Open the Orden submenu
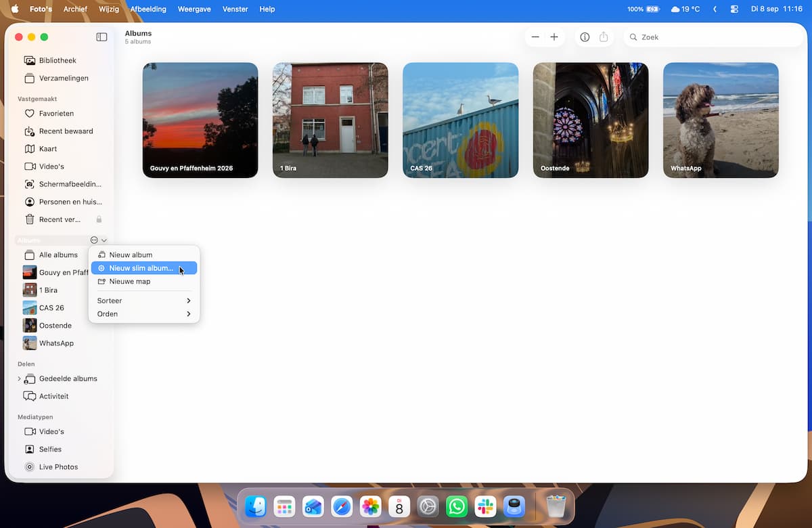812x528 pixels. pyautogui.click(x=144, y=314)
